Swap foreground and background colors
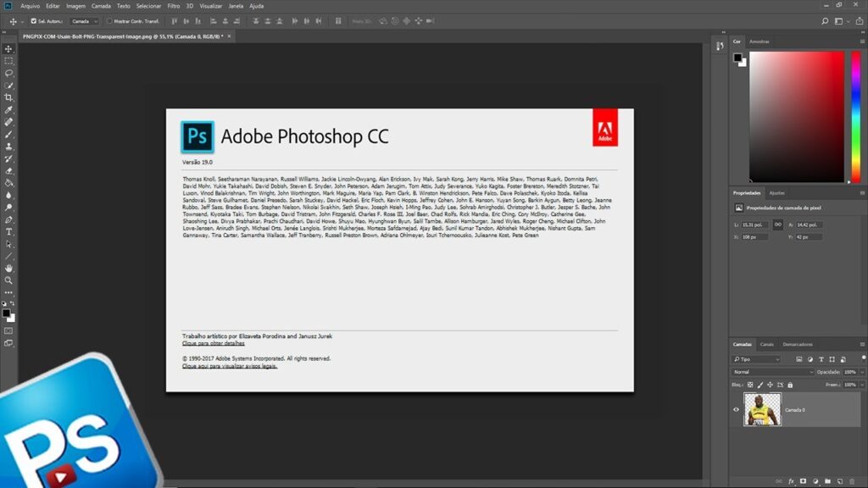This screenshot has width=868, height=488. (12, 304)
